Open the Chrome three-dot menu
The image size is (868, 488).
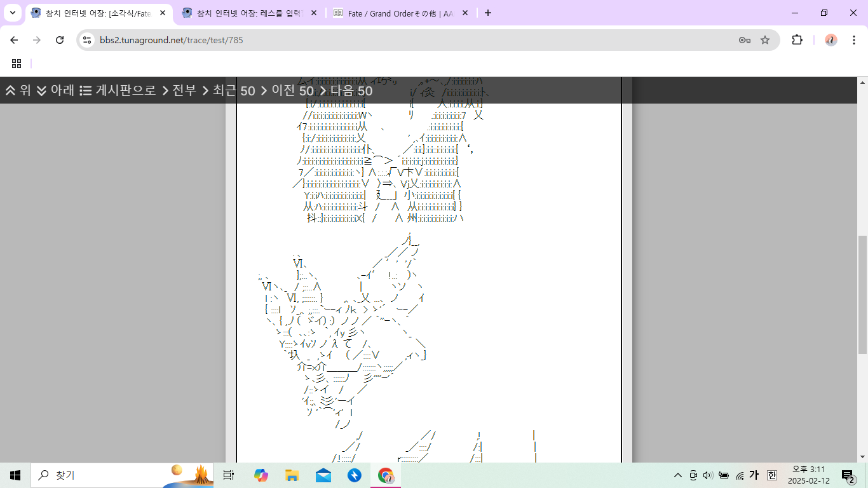coord(854,40)
